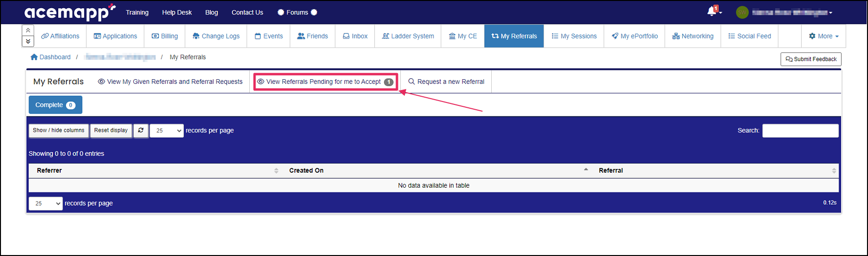
Task: Go to the Billing tab
Action: pyautogui.click(x=165, y=36)
